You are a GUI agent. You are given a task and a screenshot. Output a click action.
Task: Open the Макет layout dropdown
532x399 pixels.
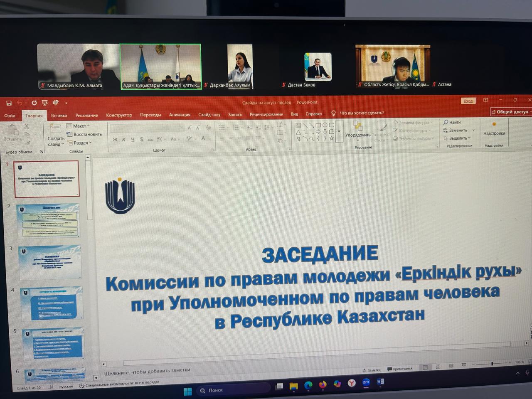[x=78, y=126]
